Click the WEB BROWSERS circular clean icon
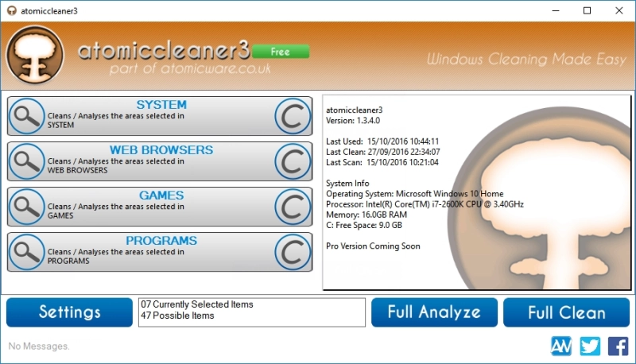 (x=293, y=161)
